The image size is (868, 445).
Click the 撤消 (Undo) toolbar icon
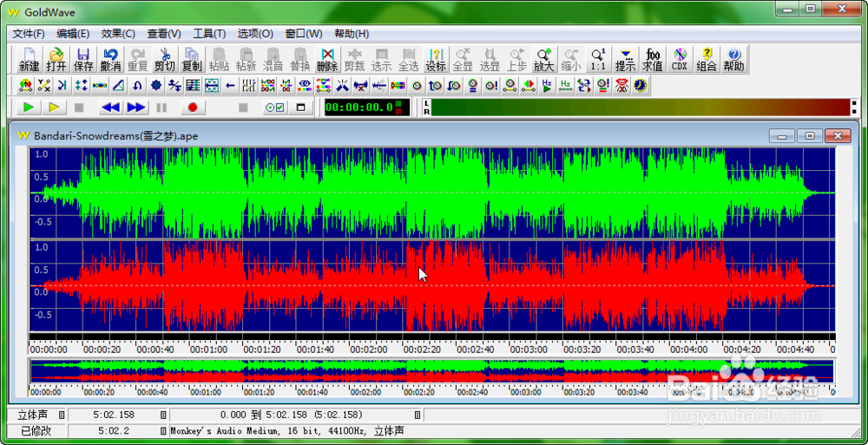coord(110,60)
